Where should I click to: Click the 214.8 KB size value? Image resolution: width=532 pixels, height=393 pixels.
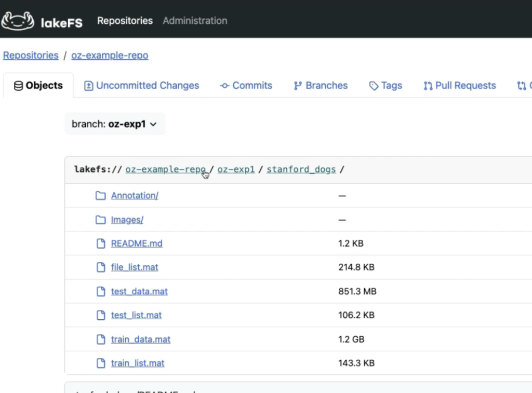click(356, 267)
